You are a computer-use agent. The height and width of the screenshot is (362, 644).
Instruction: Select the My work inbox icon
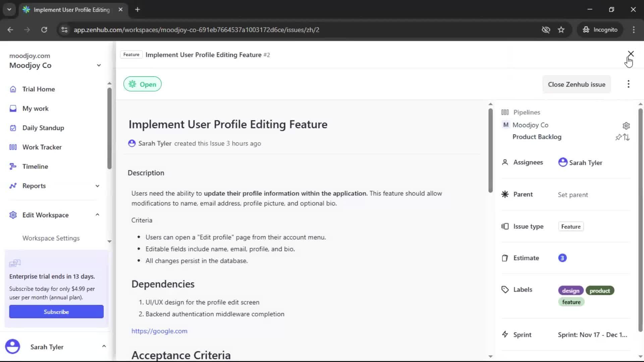[13, 108]
